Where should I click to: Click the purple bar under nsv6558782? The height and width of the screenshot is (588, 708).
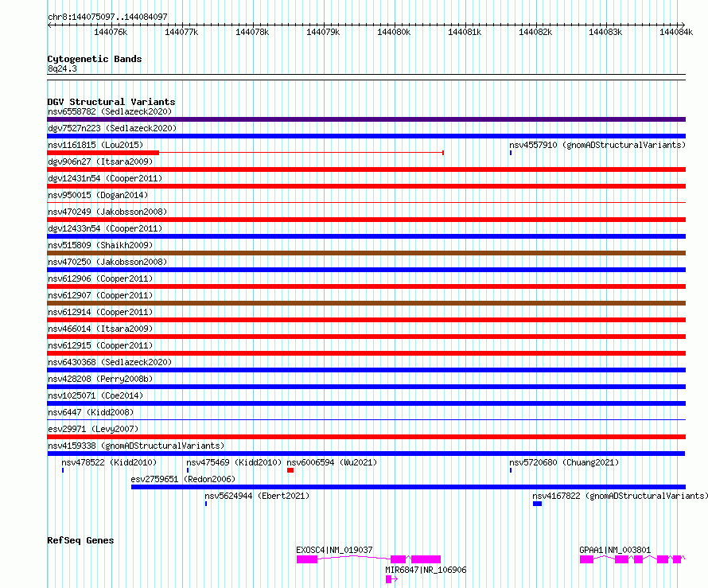(x=366, y=119)
